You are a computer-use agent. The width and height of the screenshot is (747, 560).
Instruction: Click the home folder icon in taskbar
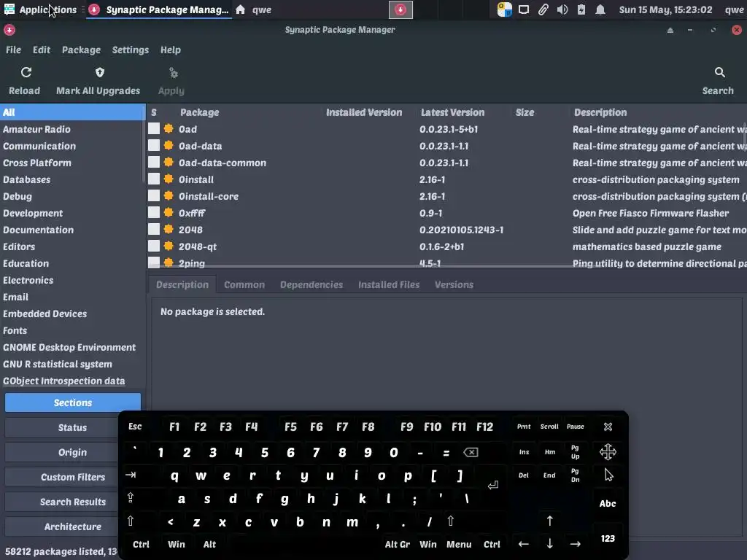[x=241, y=9]
